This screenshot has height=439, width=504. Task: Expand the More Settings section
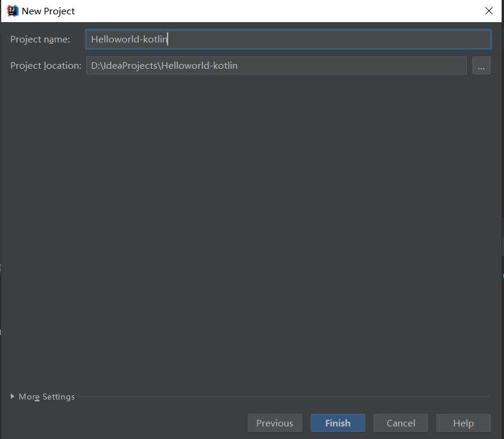point(42,397)
